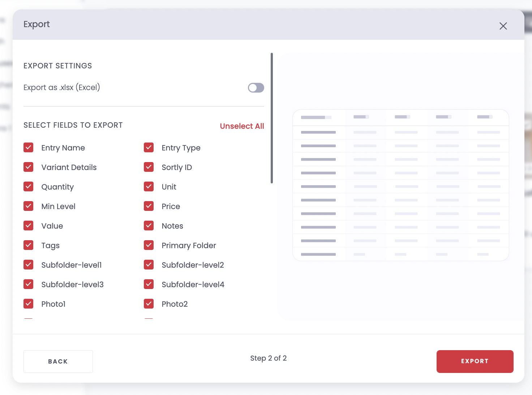Screen dimensions: 532x395
Task: Uncheck the Variant Details field
Action: tap(29, 167)
